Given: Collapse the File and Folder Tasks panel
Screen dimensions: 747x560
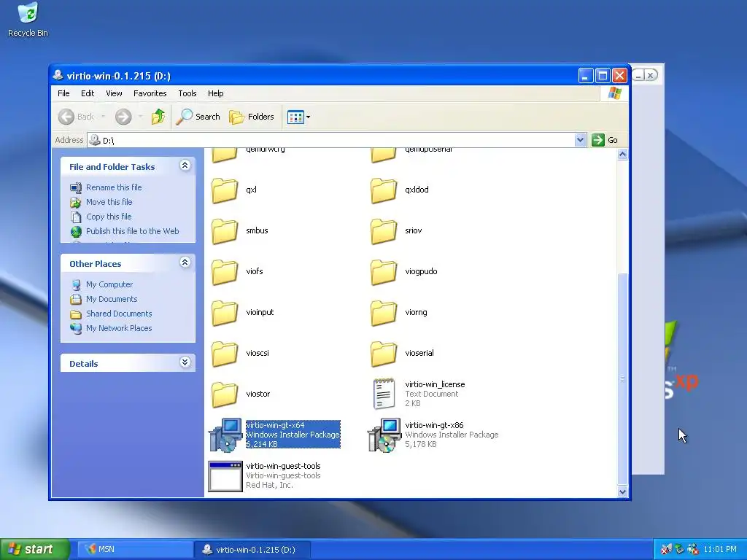Looking at the screenshot, I should (185, 166).
